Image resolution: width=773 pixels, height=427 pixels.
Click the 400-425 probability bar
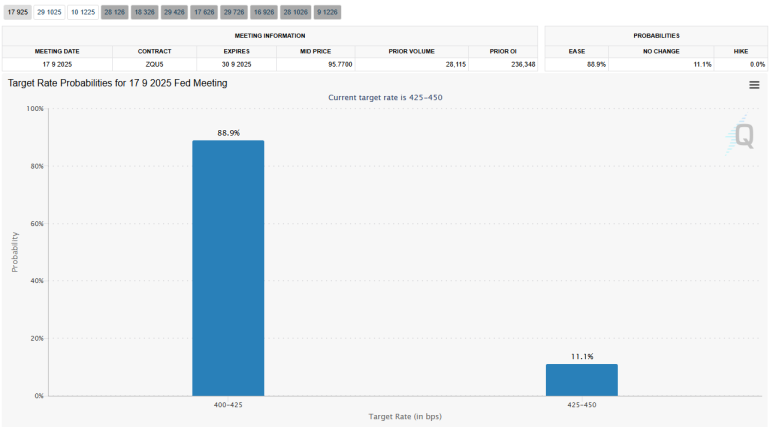[x=228, y=268]
